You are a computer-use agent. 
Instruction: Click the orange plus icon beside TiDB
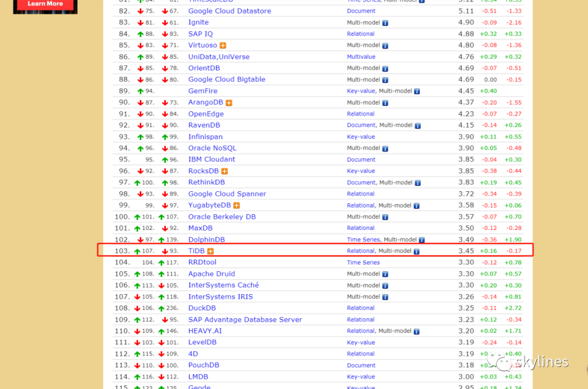tap(210, 251)
